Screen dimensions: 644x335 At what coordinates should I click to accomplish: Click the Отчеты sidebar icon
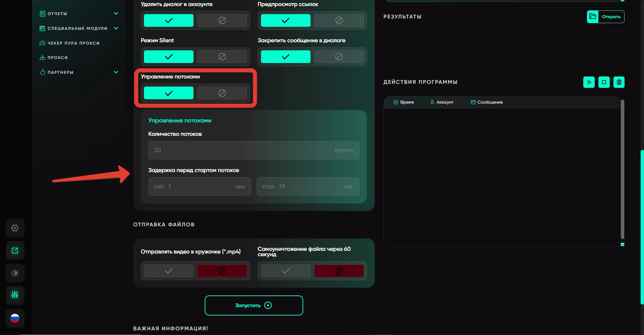point(42,14)
